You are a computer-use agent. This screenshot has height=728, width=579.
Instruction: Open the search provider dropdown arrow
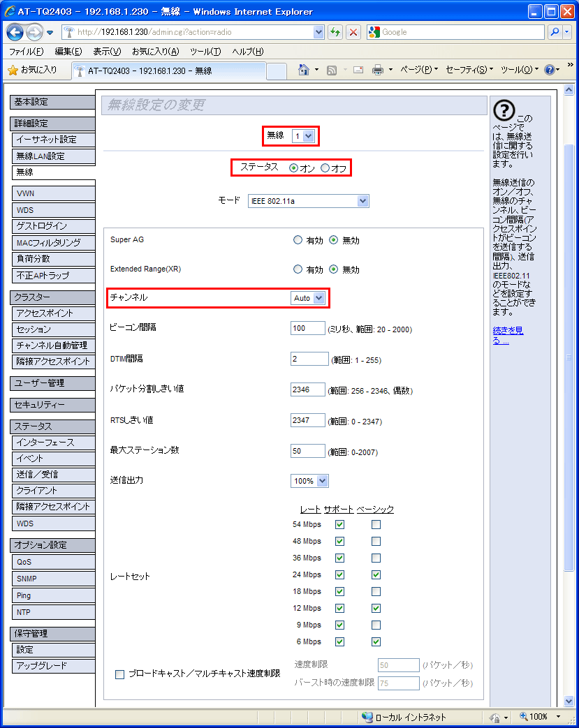(567, 32)
